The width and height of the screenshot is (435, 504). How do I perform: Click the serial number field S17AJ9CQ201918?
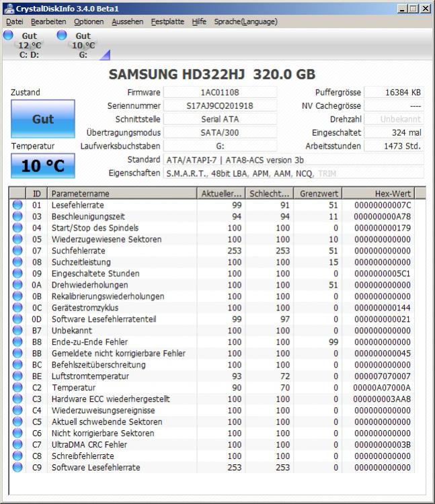220,106
